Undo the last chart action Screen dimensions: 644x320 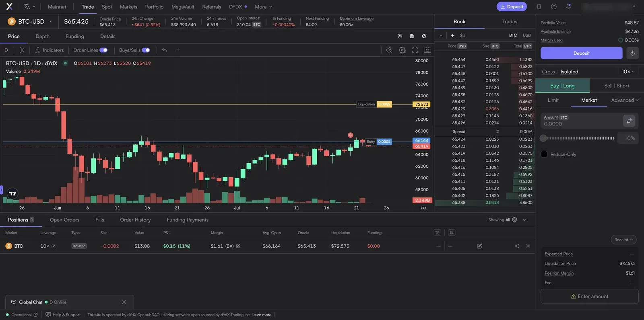pyautogui.click(x=165, y=50)
